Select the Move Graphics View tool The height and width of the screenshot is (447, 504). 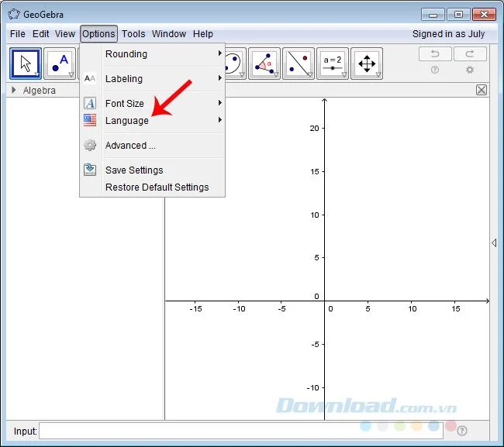(x=367, y=64)
